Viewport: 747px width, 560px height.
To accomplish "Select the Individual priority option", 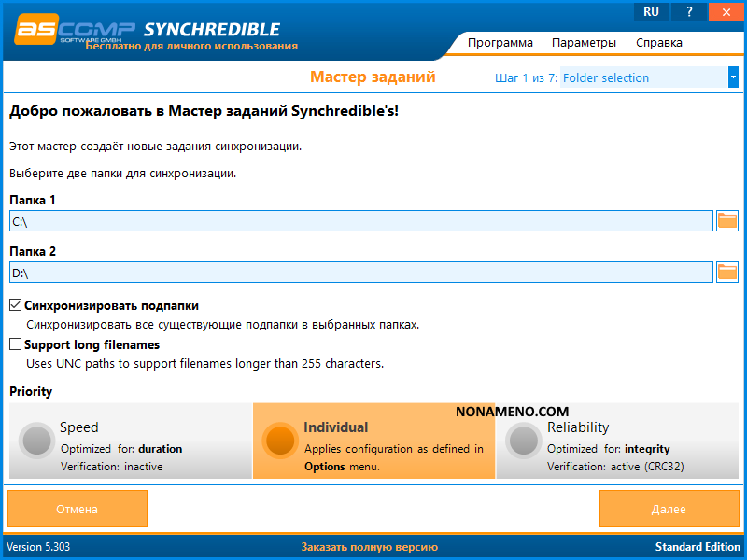I will click(x=373, y=441).
